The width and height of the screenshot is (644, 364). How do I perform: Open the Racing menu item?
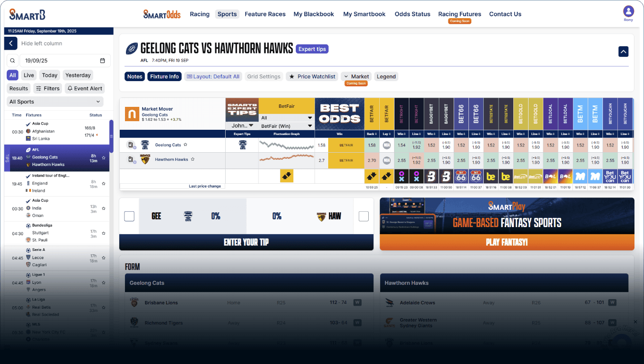point(199,14)
